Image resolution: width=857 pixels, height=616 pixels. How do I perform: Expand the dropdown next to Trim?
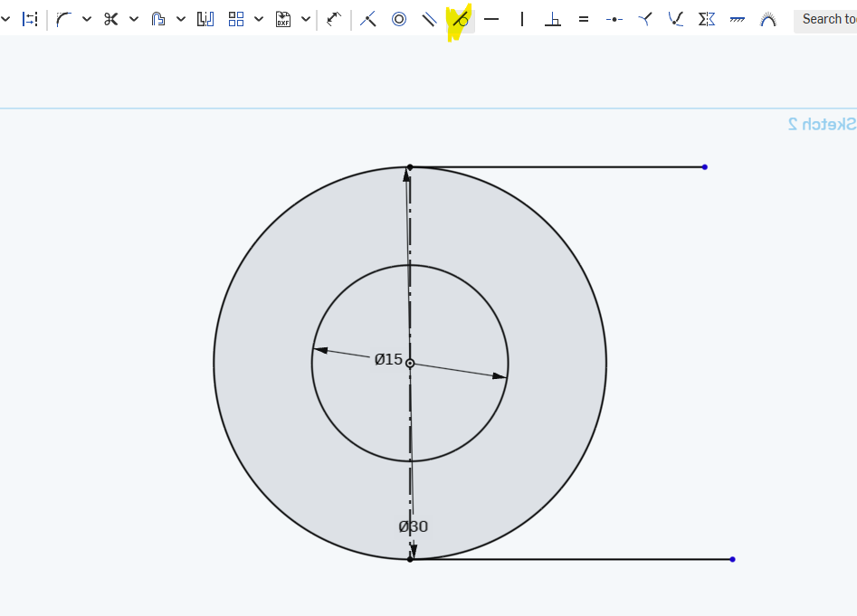[134, 19]
